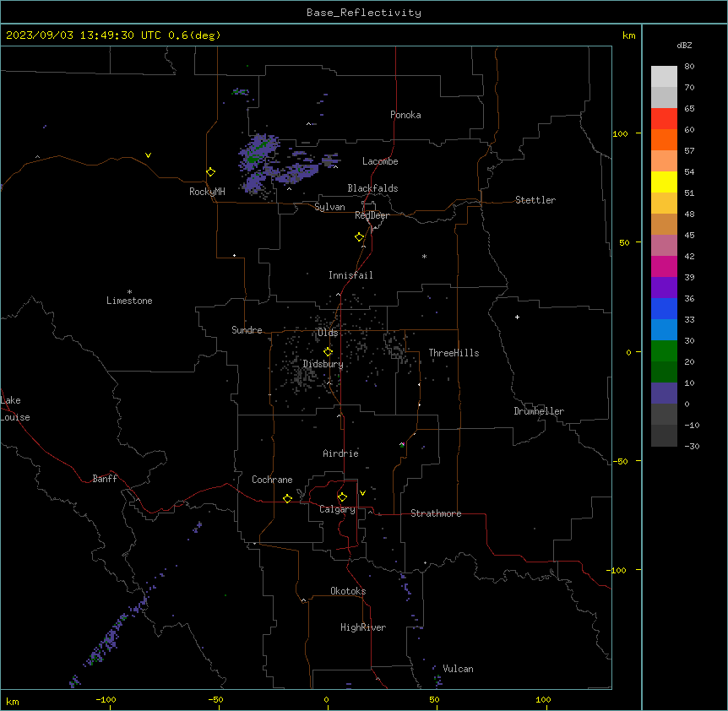Click the Innisfail town label
728x711 pixels.
coord(350,275)
